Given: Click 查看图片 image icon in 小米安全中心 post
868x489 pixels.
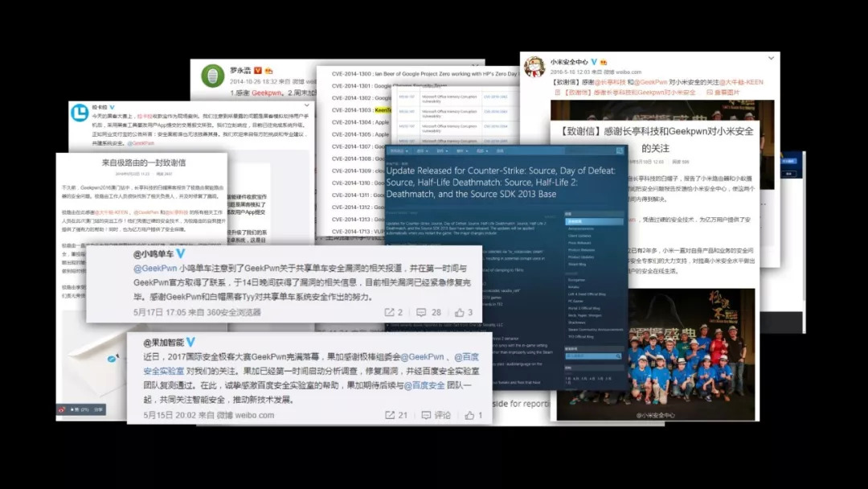Looking at the screenshot, I should pyautogui.click(x=710, y=92).
